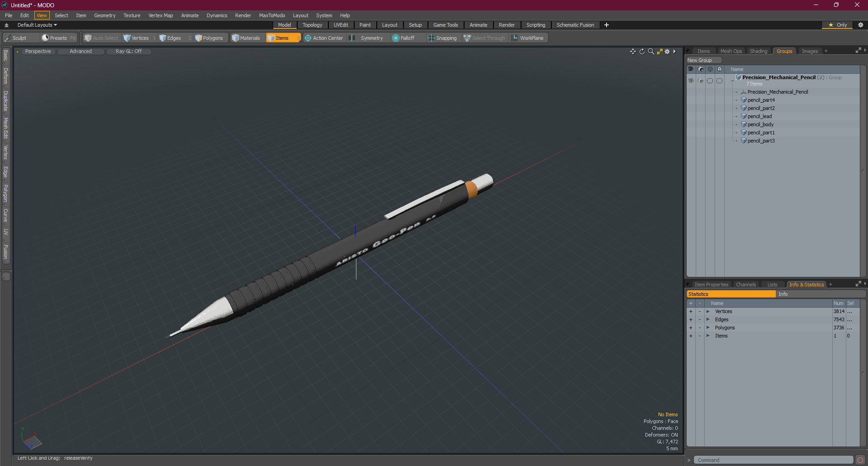Open the WorkPlane options
Viewport: 868px width, 466px height.
tap(528, 38)
